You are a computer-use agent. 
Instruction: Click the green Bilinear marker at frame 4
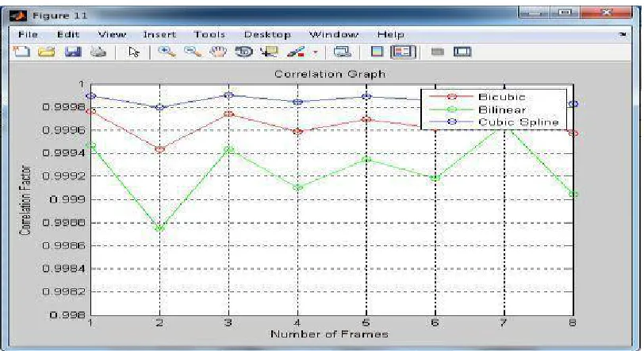(x=297, y=188)
